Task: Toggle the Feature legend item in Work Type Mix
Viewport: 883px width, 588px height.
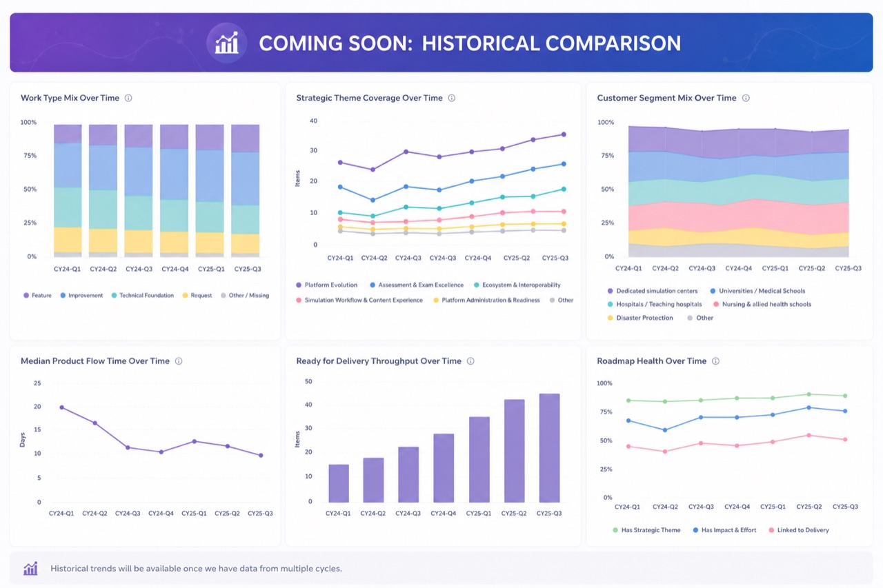Action: [x=37, y=295]
